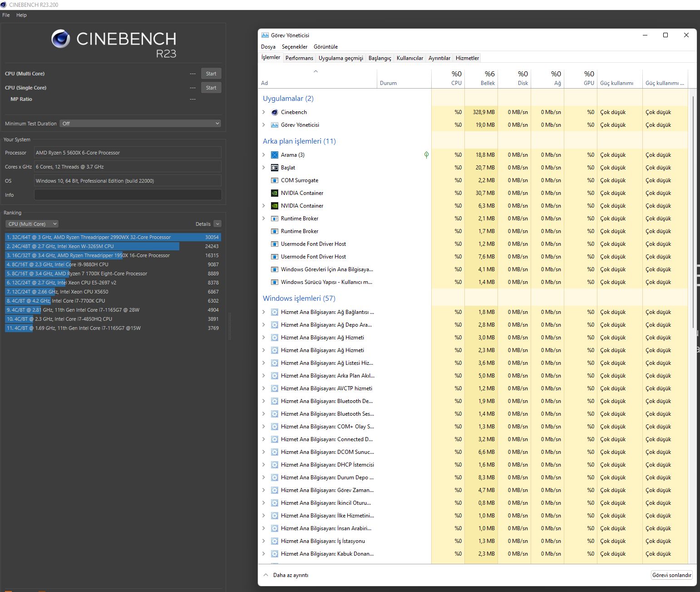Switch to the Kullanıcılar tab
The image size is (700, 592).
(410, 58)
